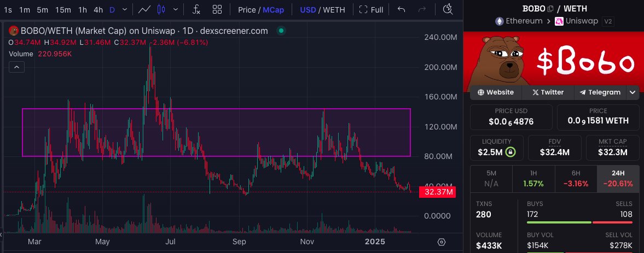Click the PRICE USD value box
Viewport: 644px width, 253px height.
coord(512,117)
